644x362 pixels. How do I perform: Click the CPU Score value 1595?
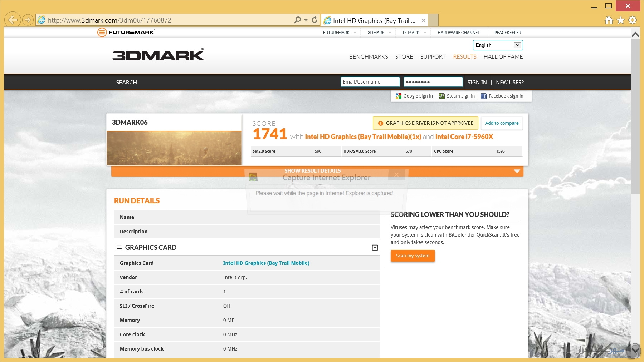click(500, 152)
